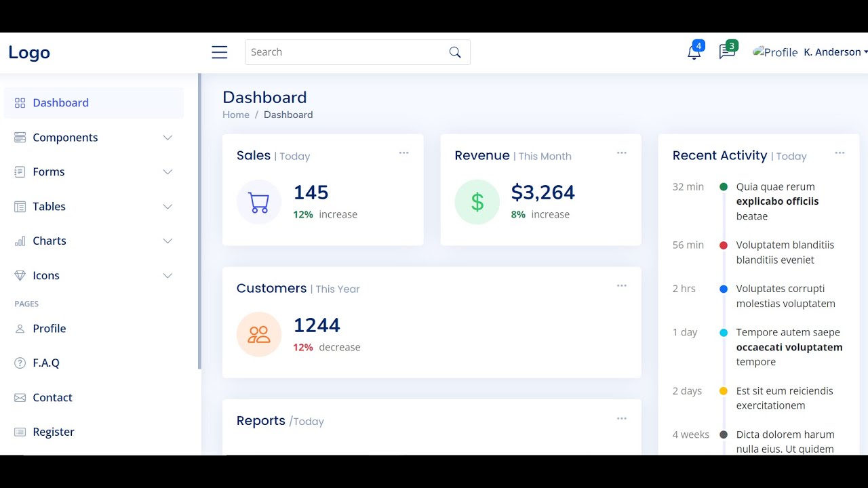Click the $3,264 revenue value
Image resolution: width=868 pixels, height=488 pixels.
point(543,192)
